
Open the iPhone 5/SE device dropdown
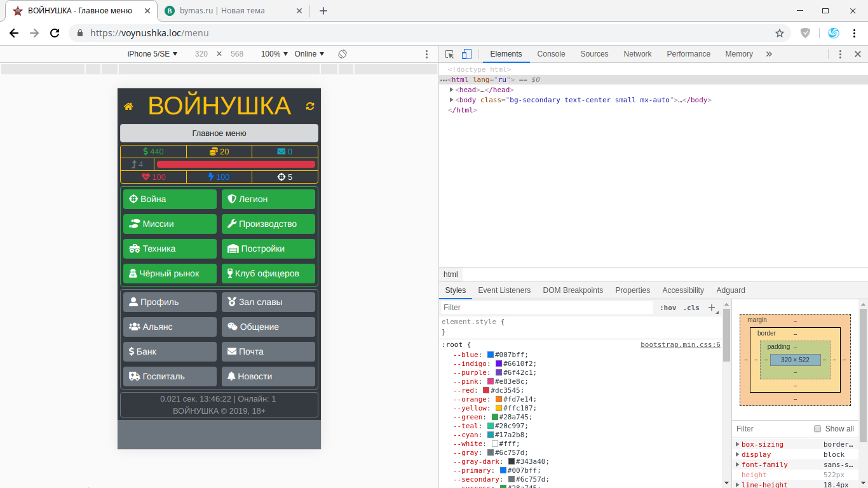point(153,54)
